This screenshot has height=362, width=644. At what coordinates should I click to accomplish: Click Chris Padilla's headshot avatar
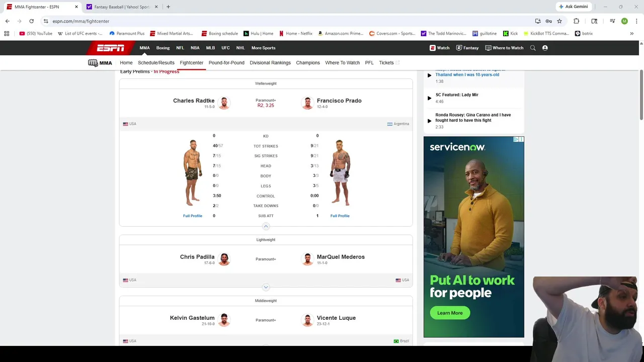224,259
